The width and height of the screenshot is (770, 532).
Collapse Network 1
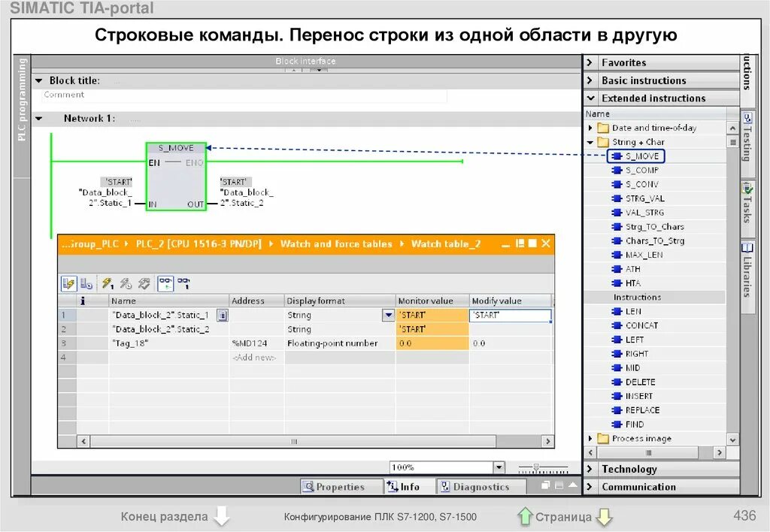pos(39,118)
